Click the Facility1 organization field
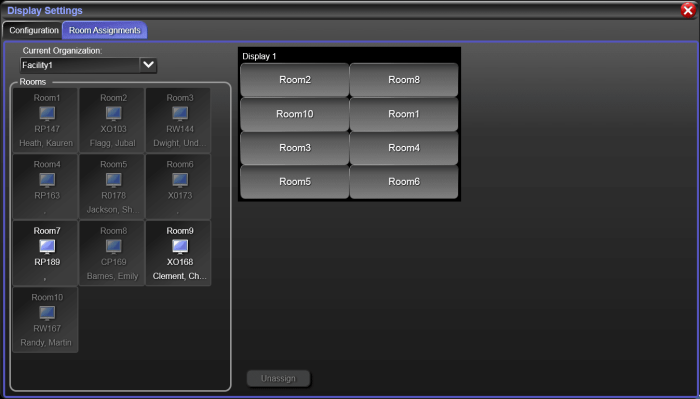This screenshot has width=700, height=399. click(x=80, y=65)
